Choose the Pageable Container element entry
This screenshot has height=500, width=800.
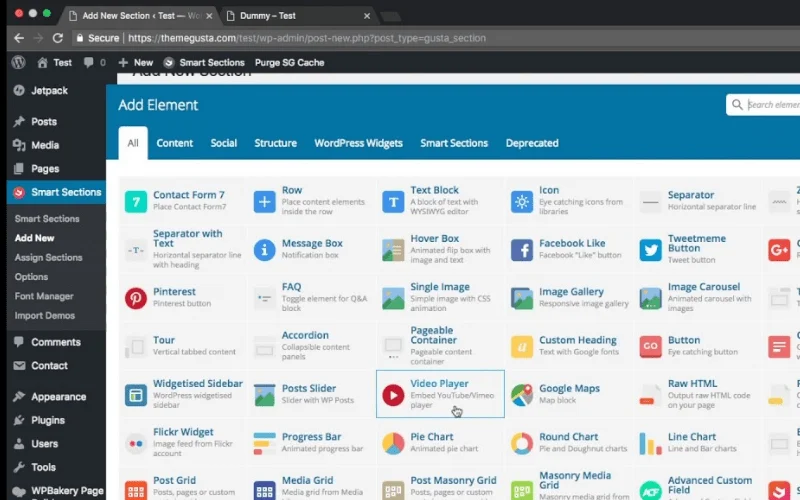(x=440, y=345)
